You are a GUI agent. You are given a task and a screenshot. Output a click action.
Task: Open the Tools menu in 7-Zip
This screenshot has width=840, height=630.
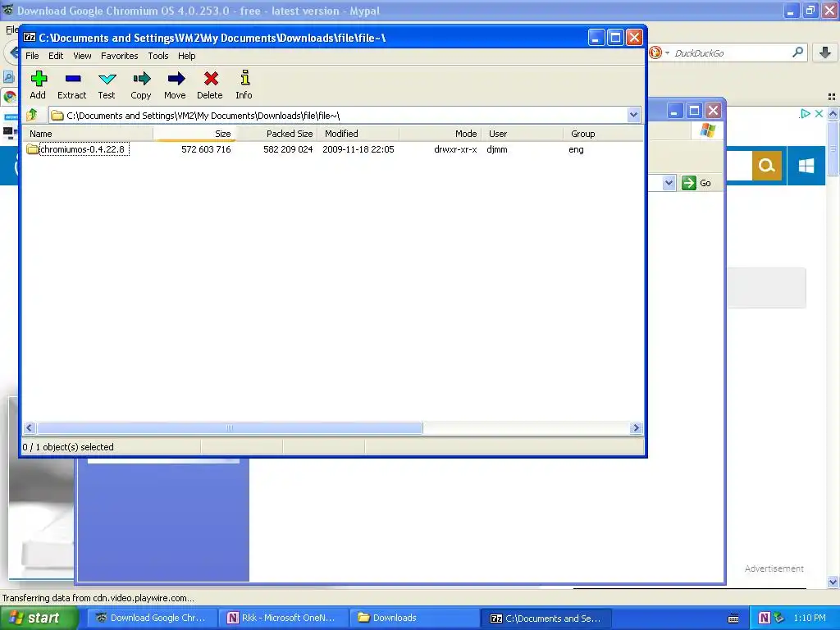158,56
